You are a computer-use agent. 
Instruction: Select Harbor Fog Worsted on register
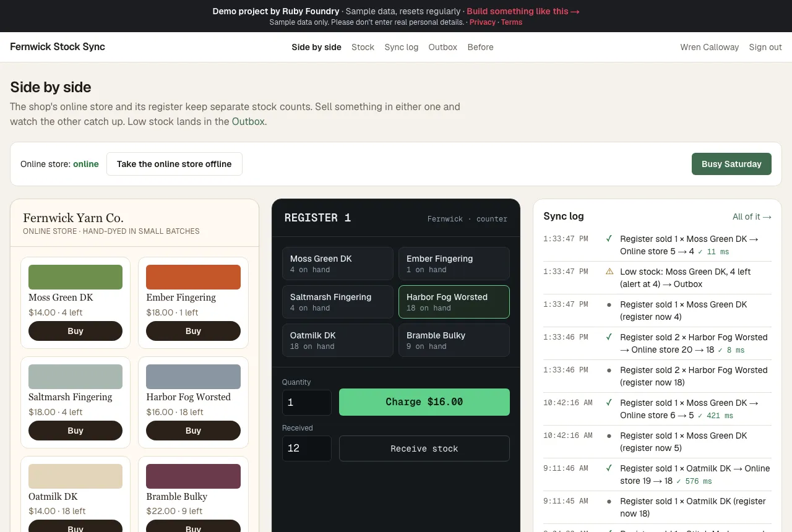point(454,302)
